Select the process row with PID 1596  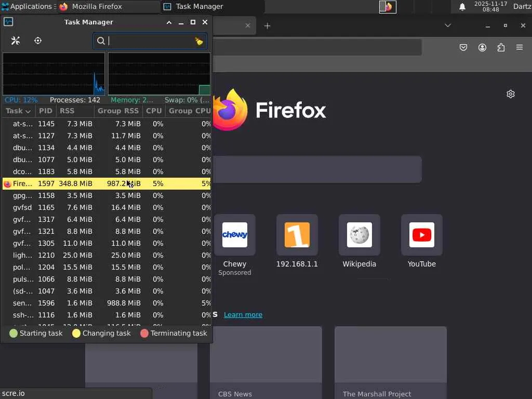tap(107, 303)
